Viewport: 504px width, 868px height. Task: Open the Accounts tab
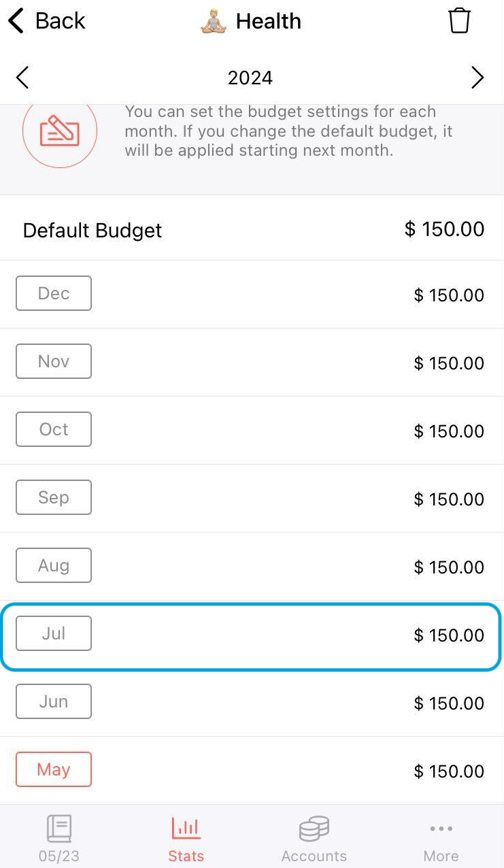click(x=314, y=839)
